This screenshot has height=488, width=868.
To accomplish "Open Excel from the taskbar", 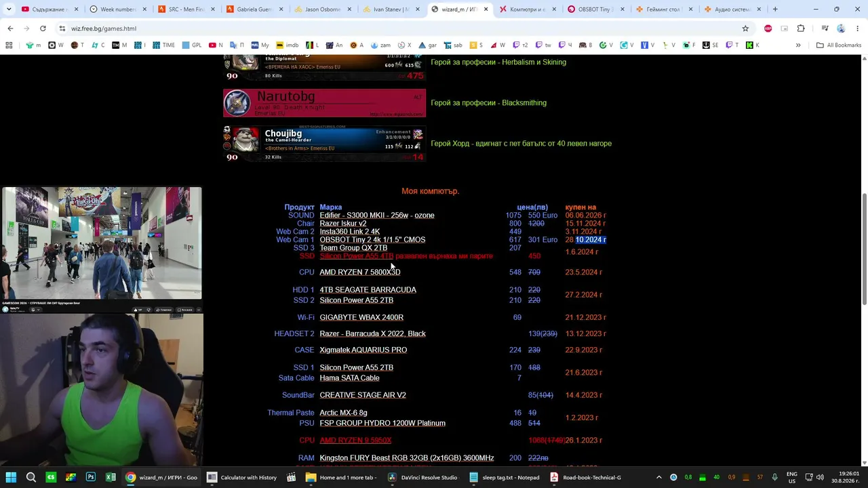I will click(111, 477).
